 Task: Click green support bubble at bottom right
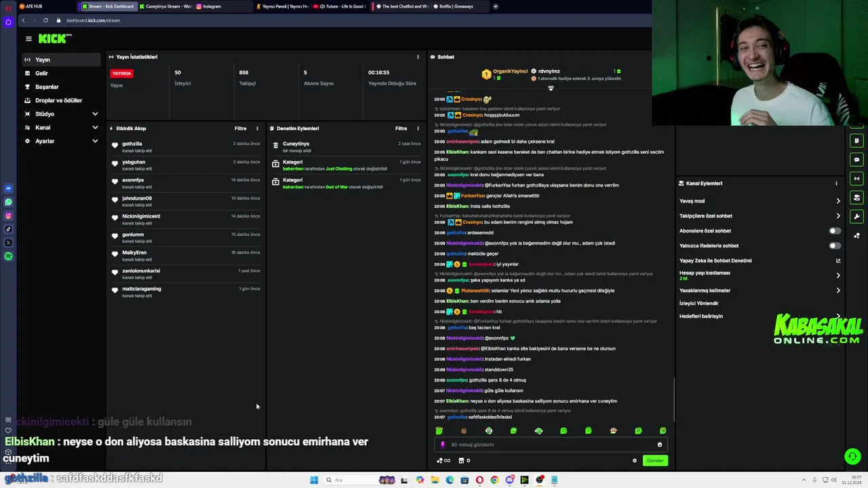click(x=852, y=456)
